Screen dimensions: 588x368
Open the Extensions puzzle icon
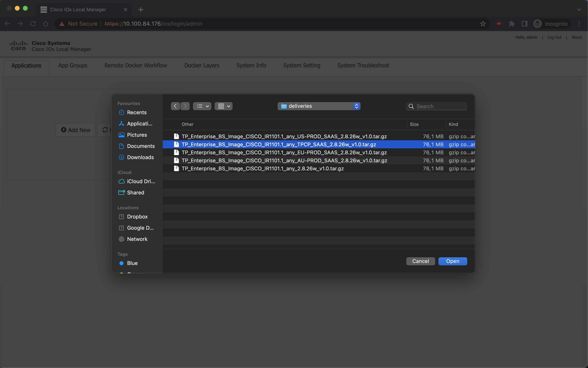512,24
